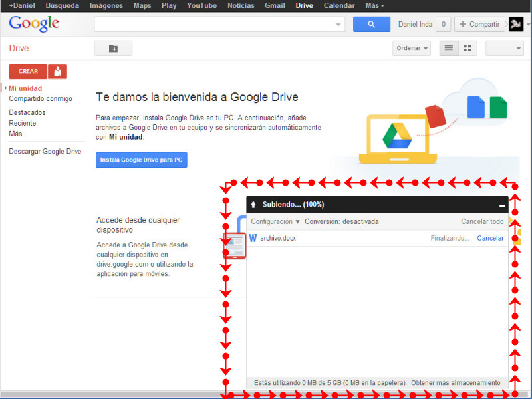Go to Búsqueda in the top bar
The height and width of the screenshot is (399, 532).
click(x=62, y=6)
